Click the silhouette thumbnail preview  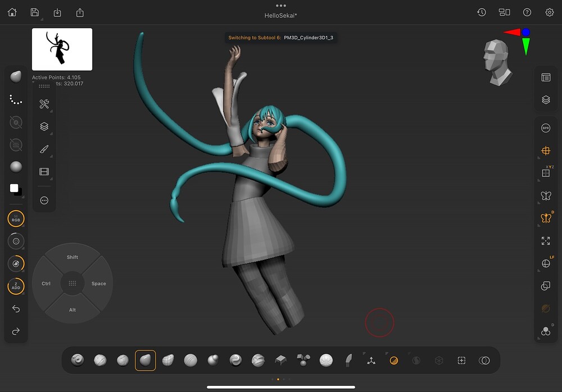tap(62, 49)
